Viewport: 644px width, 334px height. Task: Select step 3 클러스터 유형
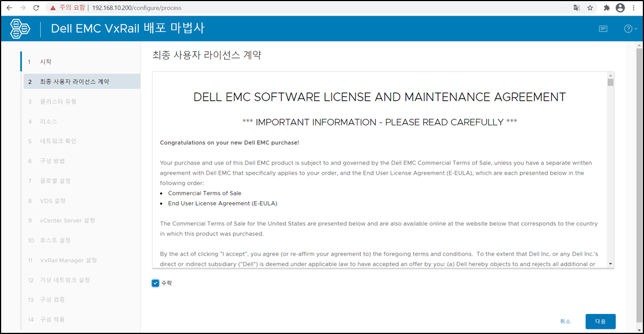point(81,101)
